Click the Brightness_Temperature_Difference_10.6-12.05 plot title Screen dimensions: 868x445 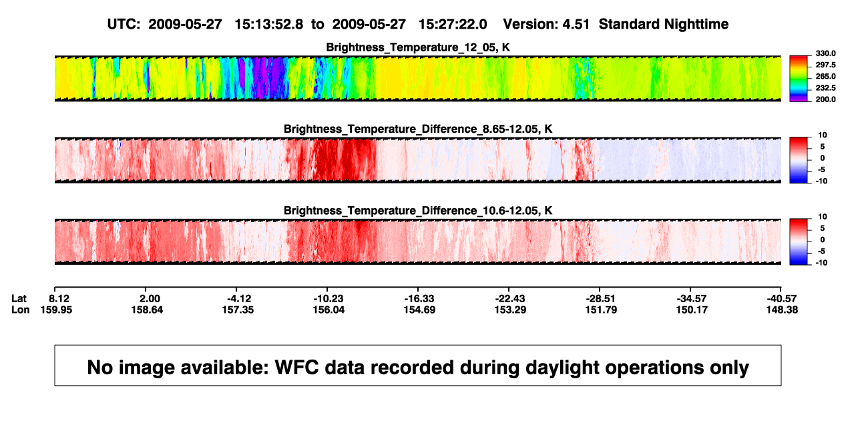418,211
